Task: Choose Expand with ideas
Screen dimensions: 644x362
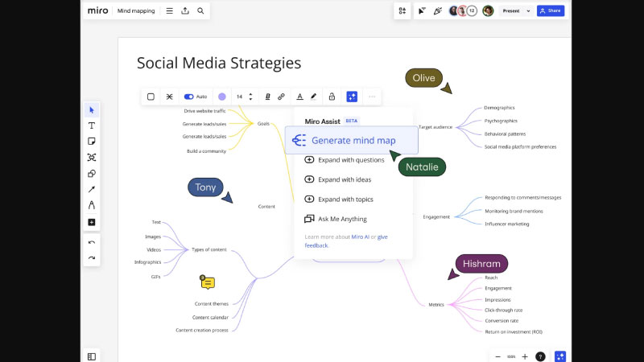Action: pos(338,179)
